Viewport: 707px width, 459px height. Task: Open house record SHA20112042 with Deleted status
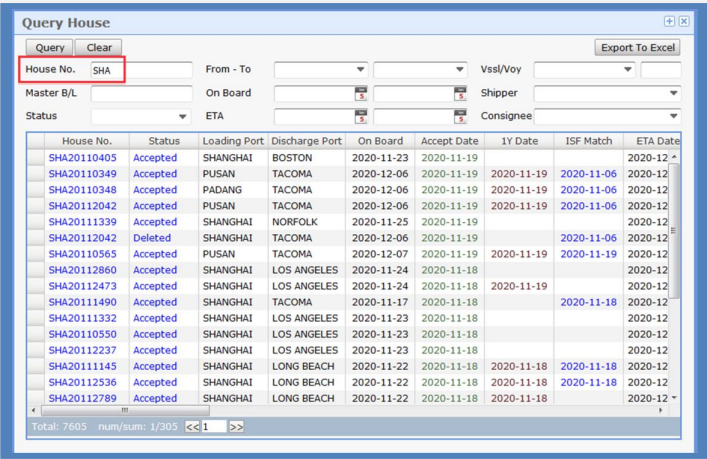pyautogui.click(x=82, y=238)
